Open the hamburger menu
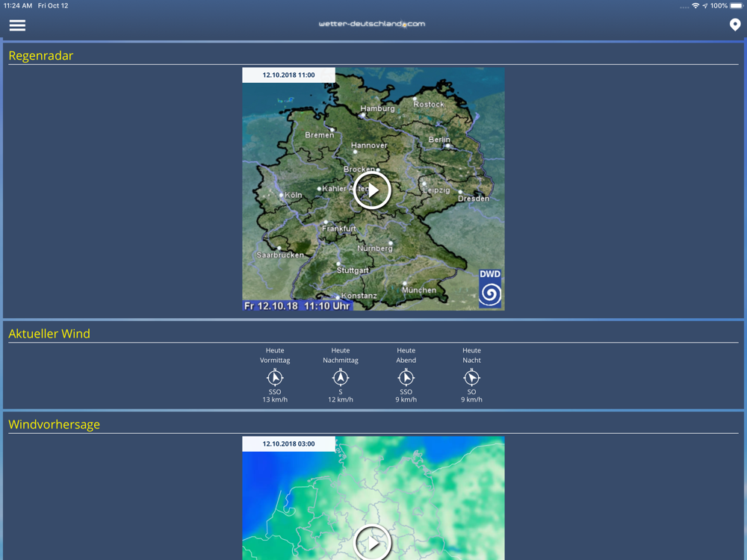Viewport: 747px width, 560px height. 17,25
